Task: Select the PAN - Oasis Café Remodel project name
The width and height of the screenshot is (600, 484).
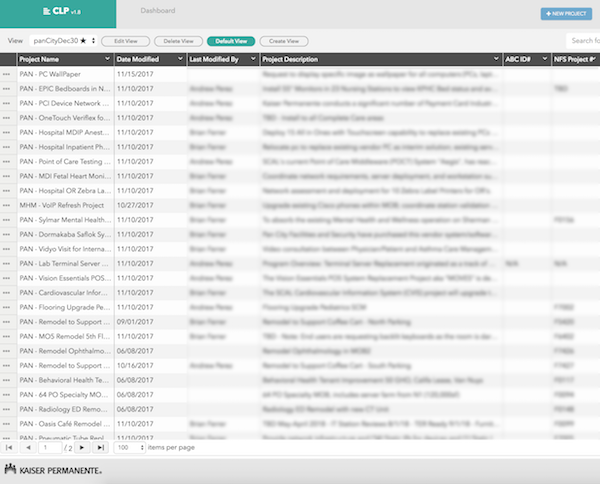Action: [65, 424]
